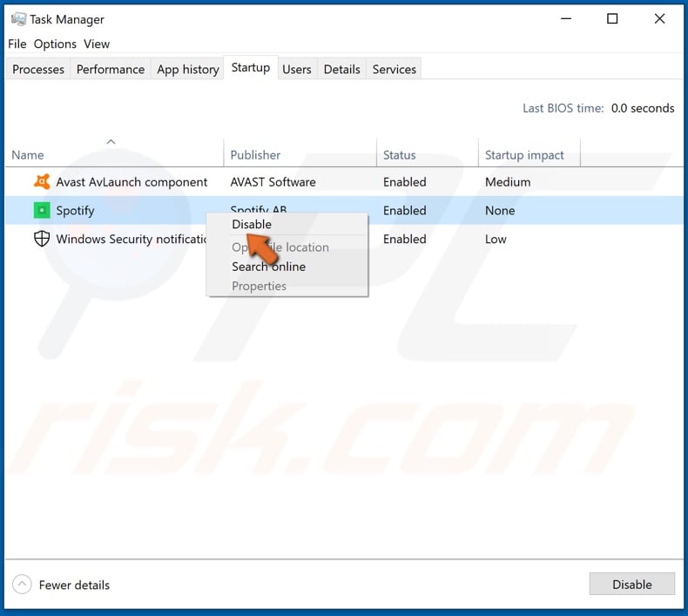Click the None startup impact value
This screenshot has height=616, width=688.
(500, 210)
